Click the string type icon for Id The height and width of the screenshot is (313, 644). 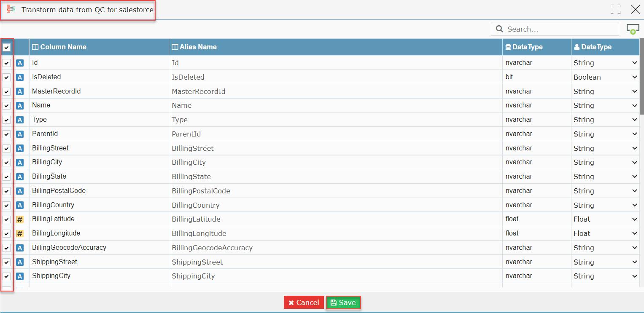(x=20, y=63)
